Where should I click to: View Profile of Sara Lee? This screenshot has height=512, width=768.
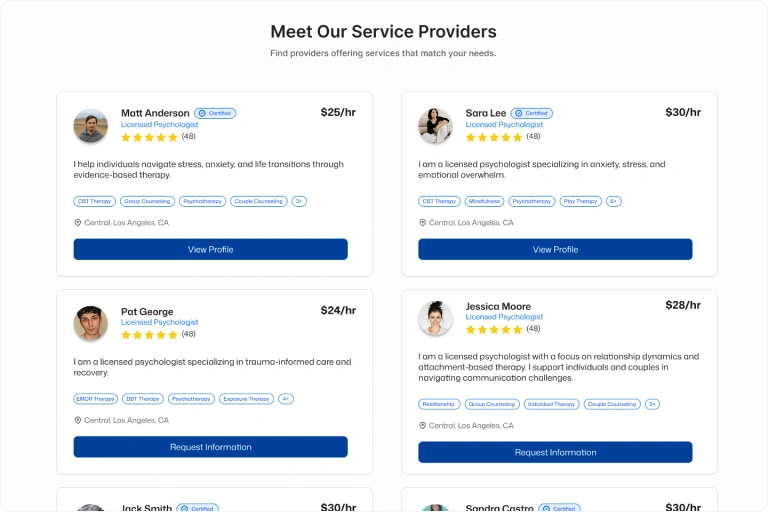(555, 250)
